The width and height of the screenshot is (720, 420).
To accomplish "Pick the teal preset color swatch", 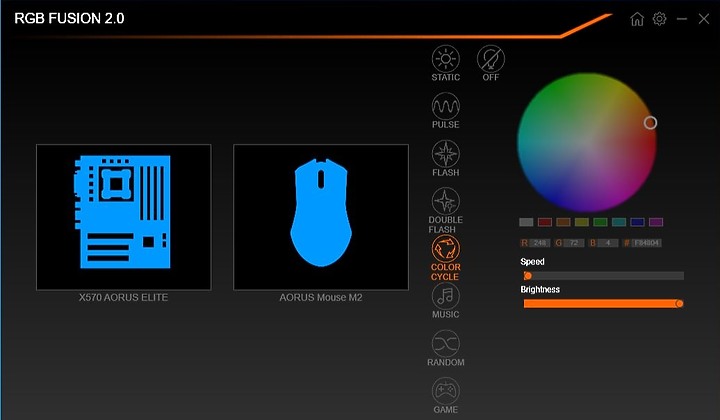I will [x=619, y=222].
